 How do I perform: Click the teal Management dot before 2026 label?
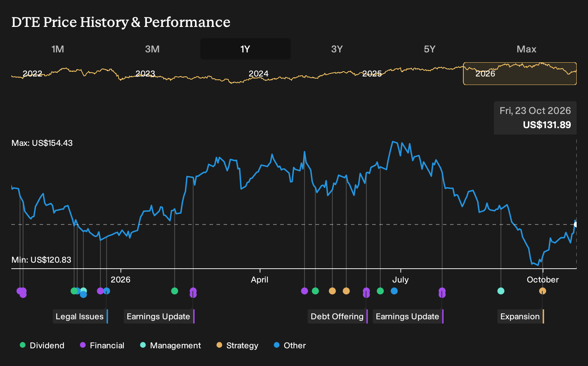pyautogui.click(x=83, y=291)
